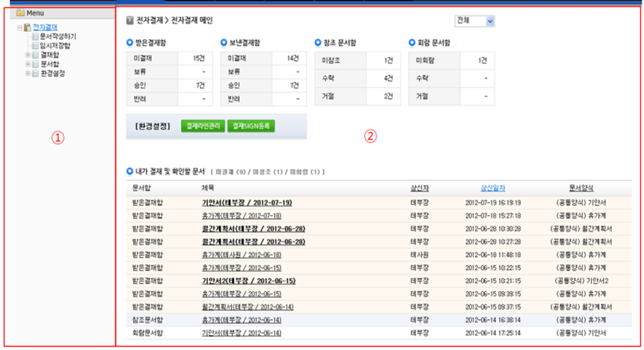Image resolution: width=644 pixels, height=350 pixels.
Task: Click the 4건 수락 count in 참조 문서함
Action: 388,78
